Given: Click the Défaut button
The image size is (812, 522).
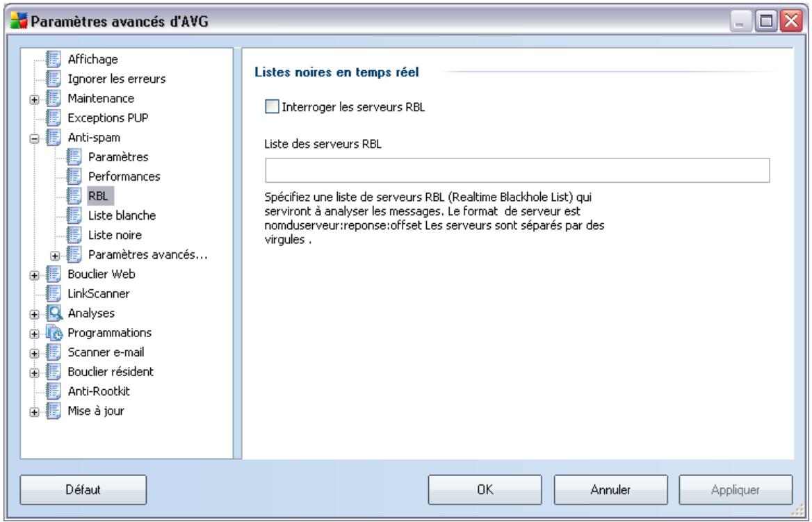Looking at the screenshot, I should [83, 489].
